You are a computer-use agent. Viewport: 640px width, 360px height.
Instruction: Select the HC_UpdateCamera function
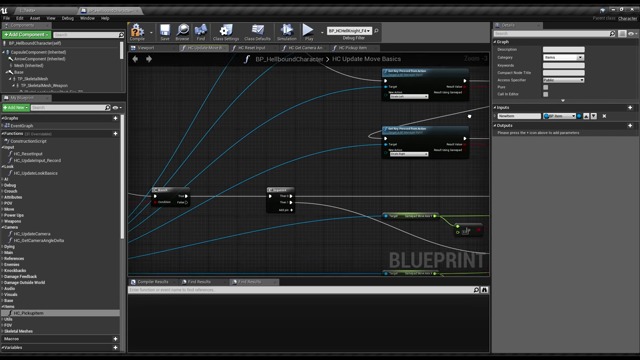(32, 234)
